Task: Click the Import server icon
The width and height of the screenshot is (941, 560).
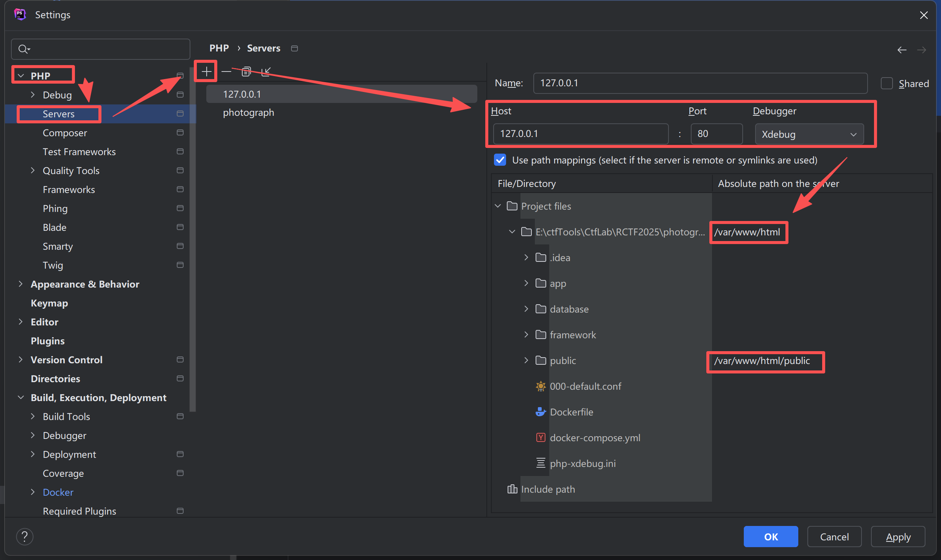Action: (x=266, y=71)
